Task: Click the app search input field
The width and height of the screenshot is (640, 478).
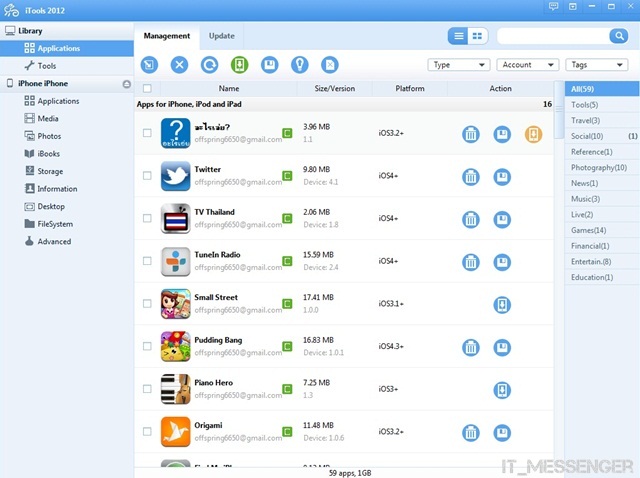Action: pyautogui.click(x=553, y=36)
